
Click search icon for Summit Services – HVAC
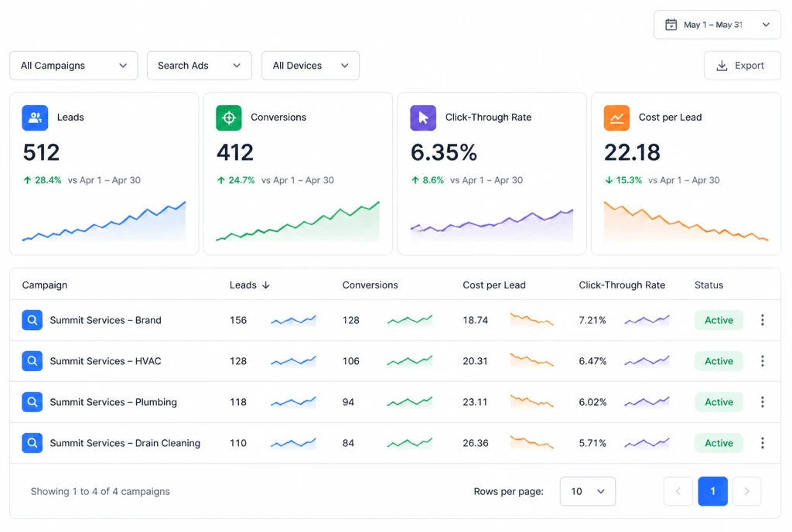coord(32,361)
